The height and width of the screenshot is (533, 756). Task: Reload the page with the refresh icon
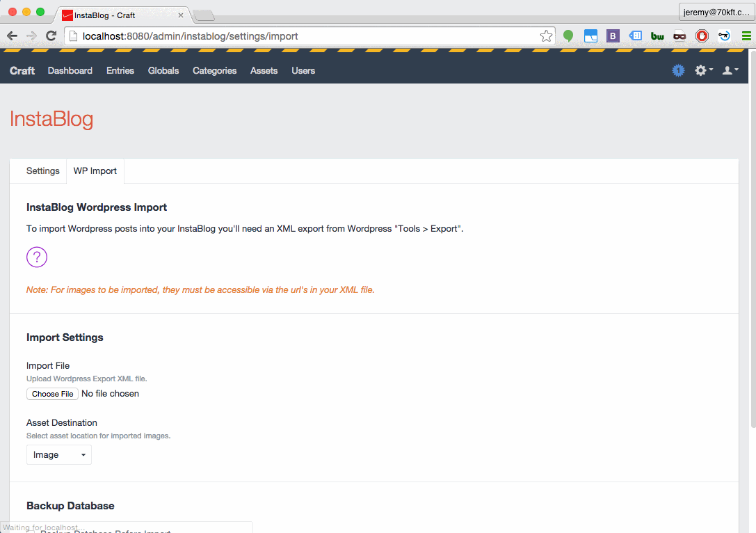click(51, 35)
